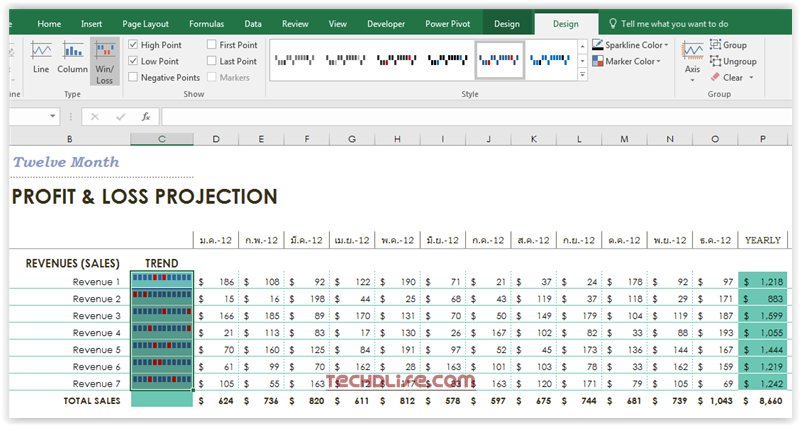Open the Page Layout tab
800x426 pixels.
click(x=145, y=24)
